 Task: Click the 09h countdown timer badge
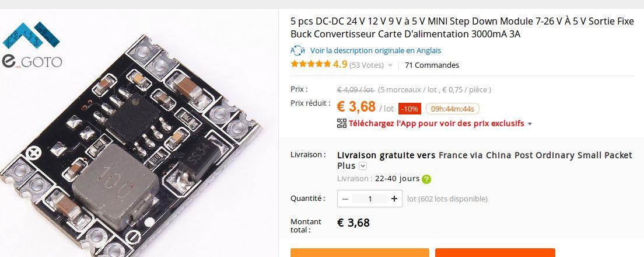(452, 109)
